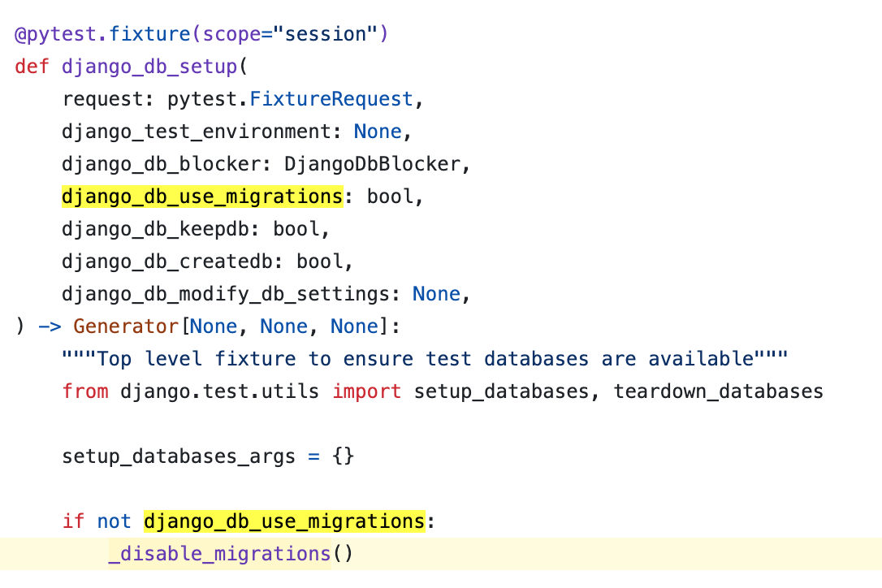This screenshot has height=588, width=882.
Task: Click the setup_databases_args variable
Action: (x=179, y=456)
